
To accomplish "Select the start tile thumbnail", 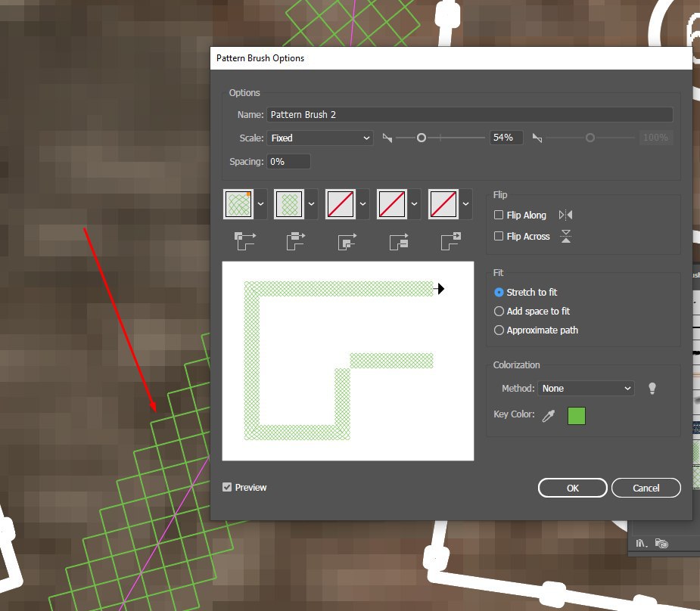I will pos(392,204).
